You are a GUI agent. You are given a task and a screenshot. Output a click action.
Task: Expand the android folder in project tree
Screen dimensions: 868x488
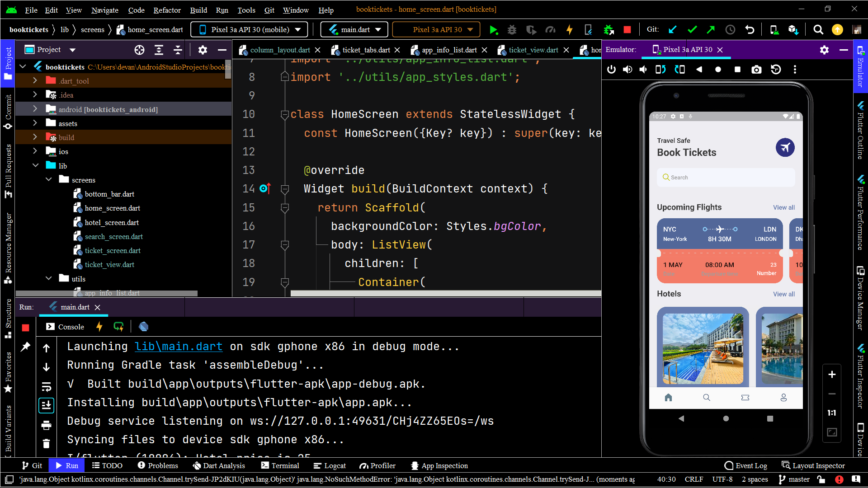[35, 109]
